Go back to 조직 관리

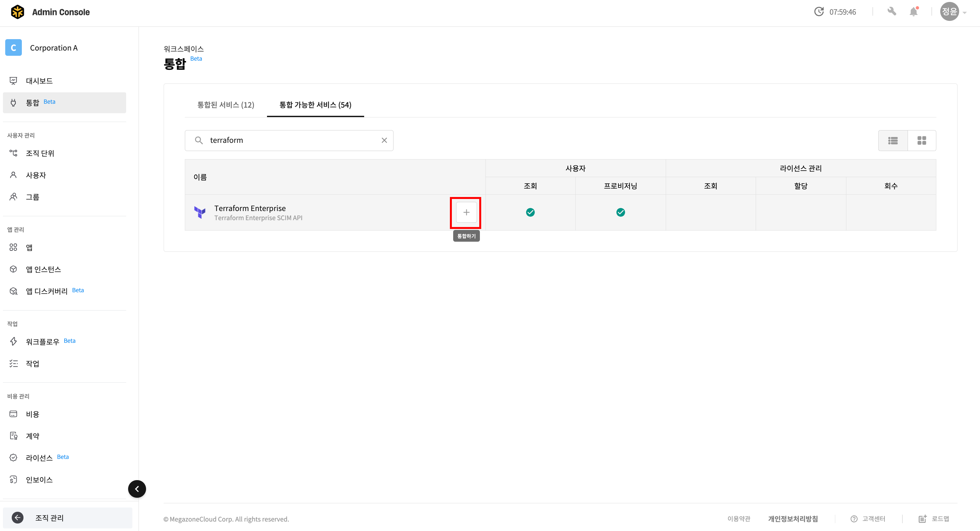pos(49,518)
